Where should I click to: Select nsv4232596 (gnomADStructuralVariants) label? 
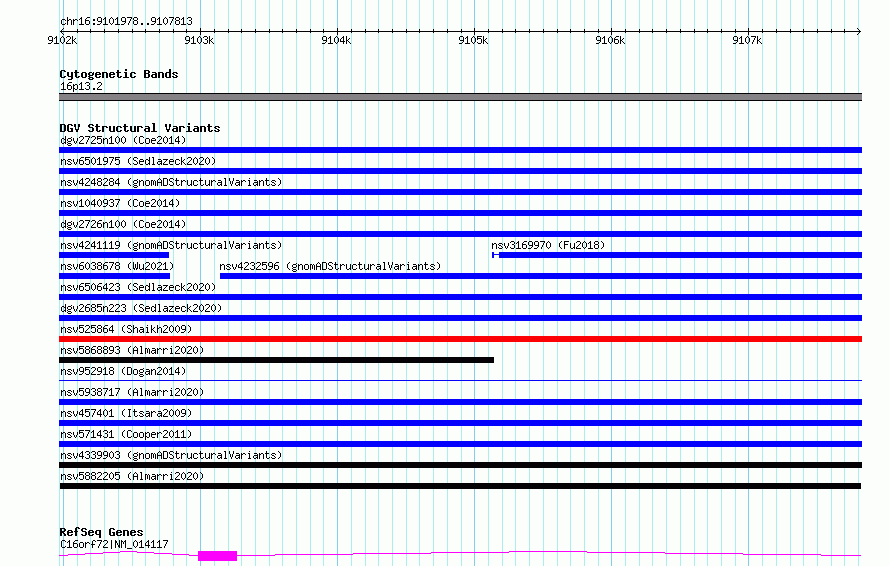330,266
